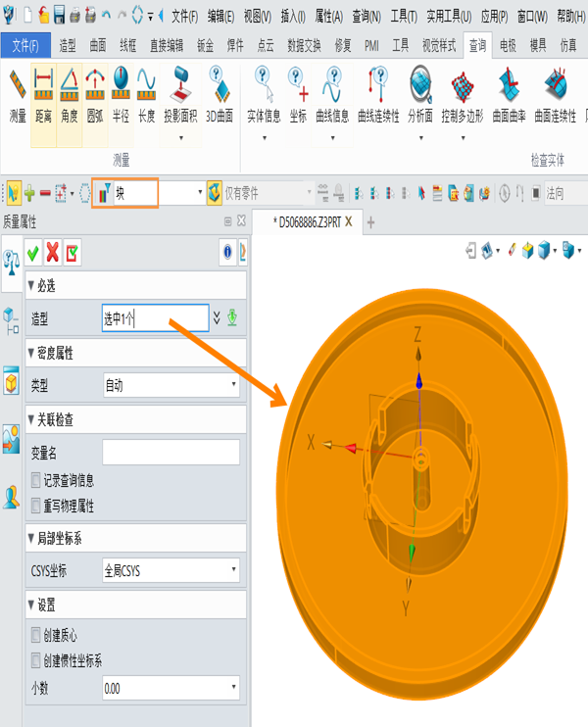Image resolution: width=588 pixels, height=727 pixels.
Task: Click the save icon in quick access toolbar
Action: coord(59,15)
